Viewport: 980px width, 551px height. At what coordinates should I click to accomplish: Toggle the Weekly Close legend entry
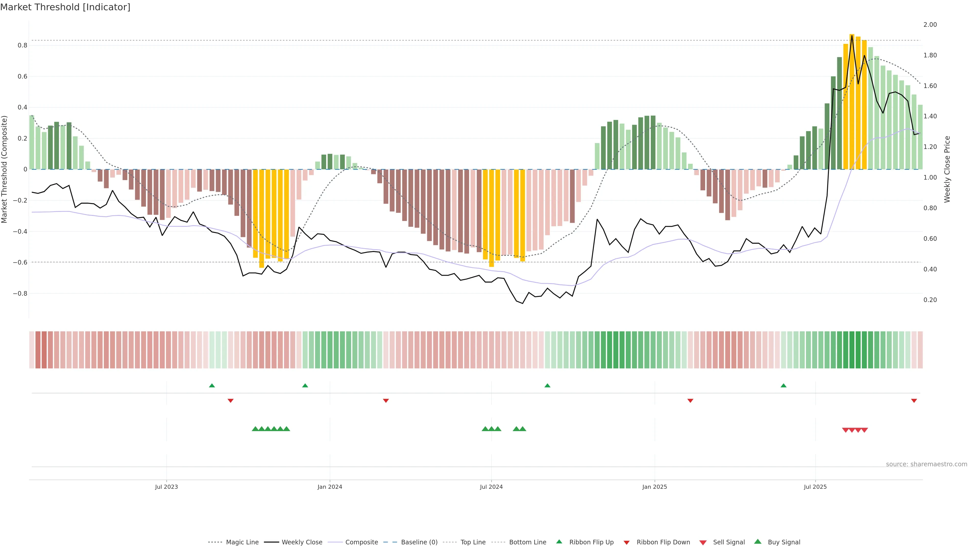tap(302, 542)
